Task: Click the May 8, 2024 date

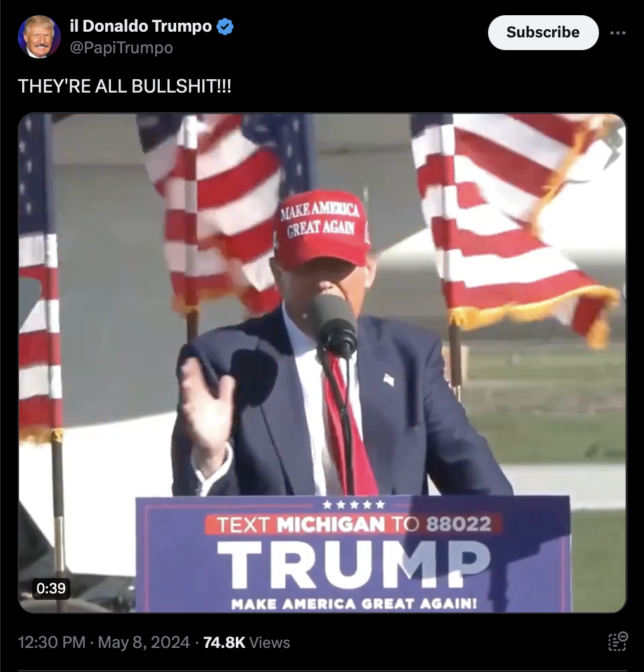Action: pos(143,642)
